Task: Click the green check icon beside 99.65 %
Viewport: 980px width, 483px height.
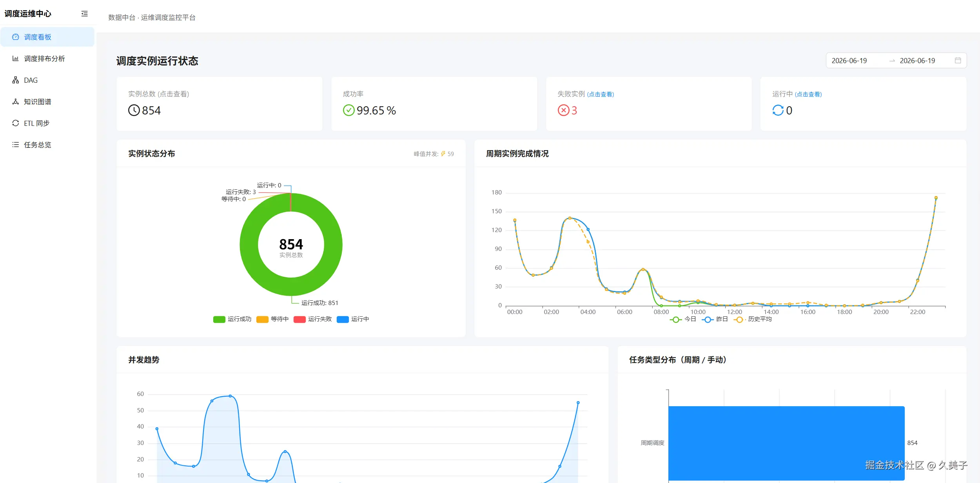Action: click(348, 110)
